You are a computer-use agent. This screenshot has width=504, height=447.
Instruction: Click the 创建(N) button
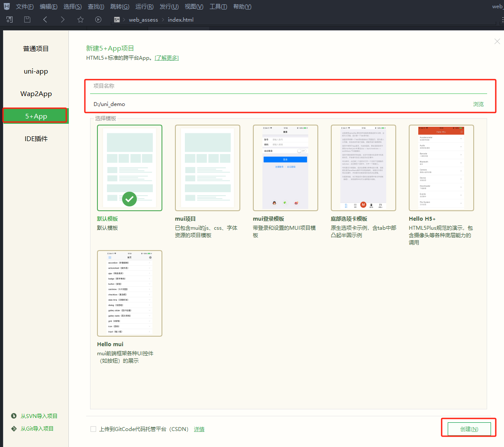pos(469,429)
